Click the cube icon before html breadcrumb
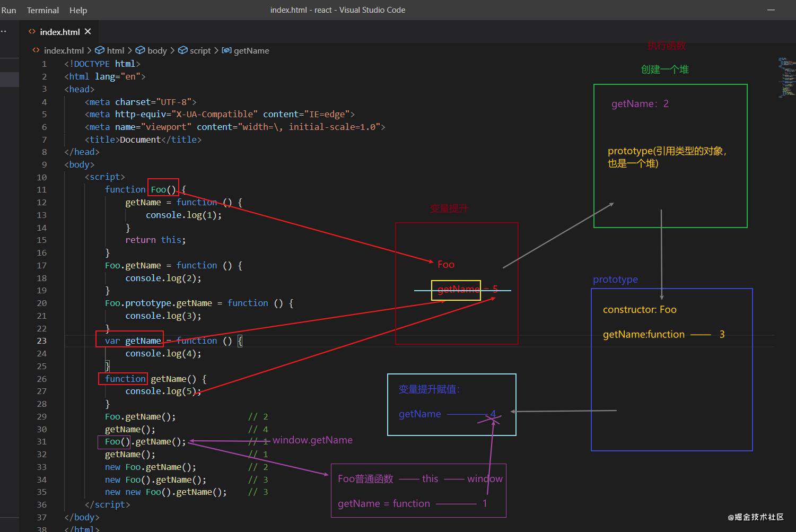The image size is (796, 532). coord(100,50)
